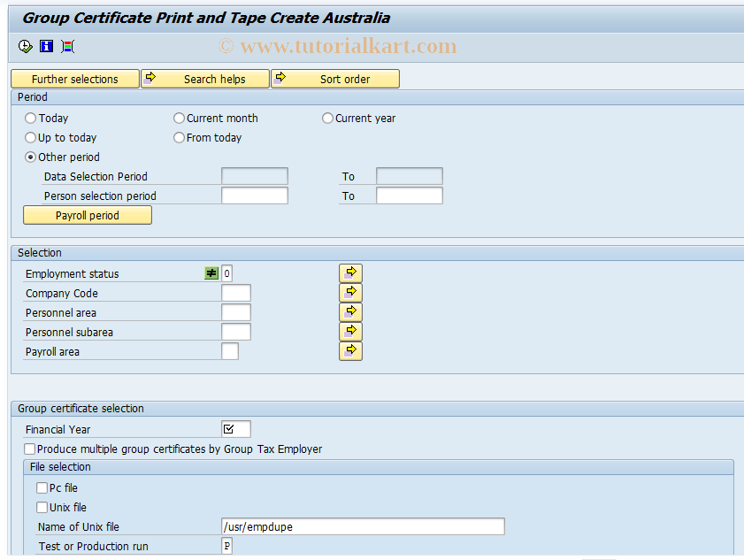Screen dimensions: 744x560
Task: Click the Person selection period To field
Action: 410,196
